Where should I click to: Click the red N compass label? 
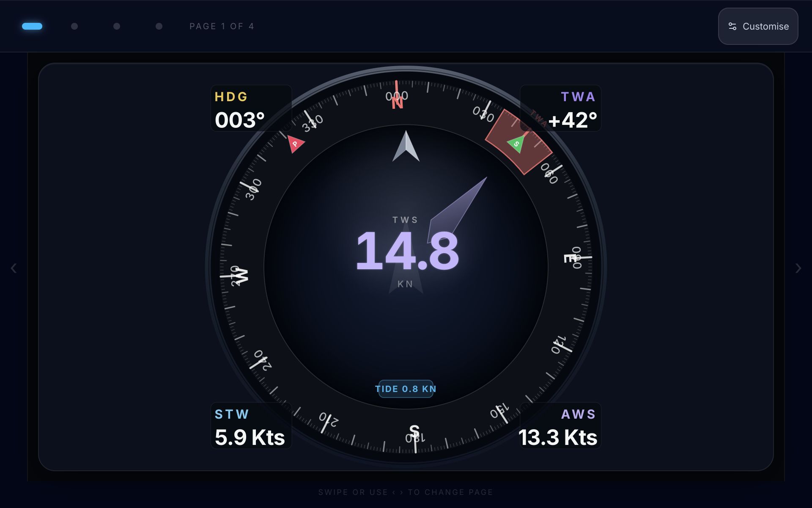[397, 103]
